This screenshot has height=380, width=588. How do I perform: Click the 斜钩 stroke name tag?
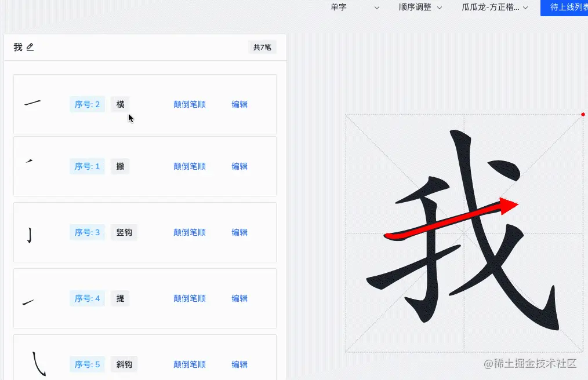[x=124, y=364]
